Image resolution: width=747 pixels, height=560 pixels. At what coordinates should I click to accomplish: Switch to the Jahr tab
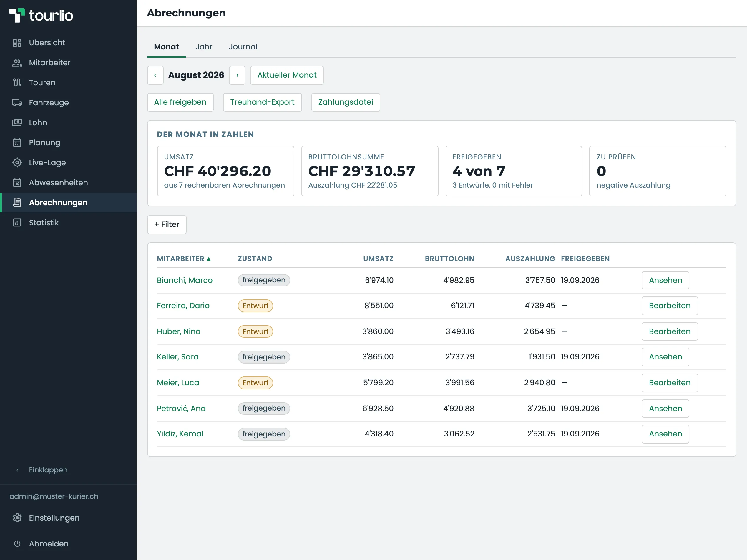(204, 47)
